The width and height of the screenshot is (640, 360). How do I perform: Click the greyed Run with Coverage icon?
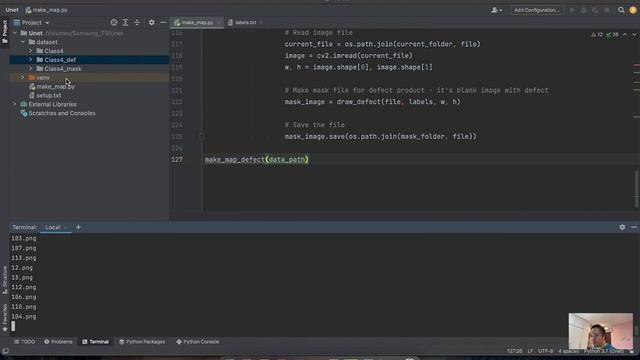point(595,10)
